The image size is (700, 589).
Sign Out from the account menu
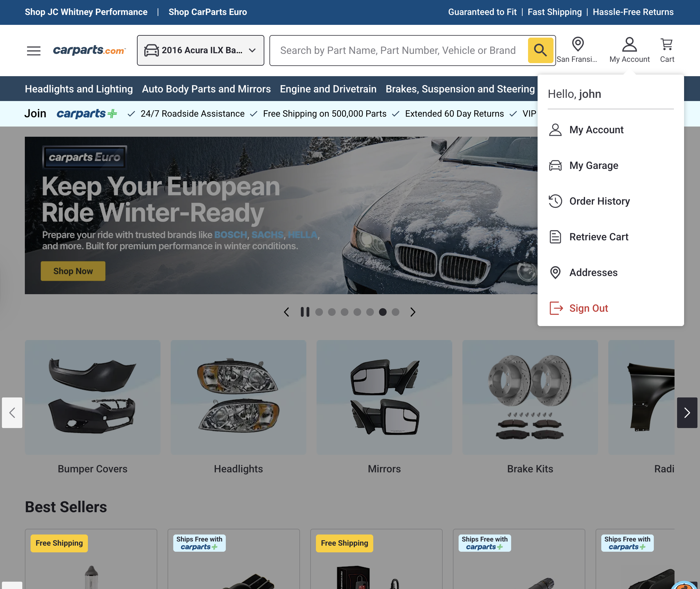point(588,308)
